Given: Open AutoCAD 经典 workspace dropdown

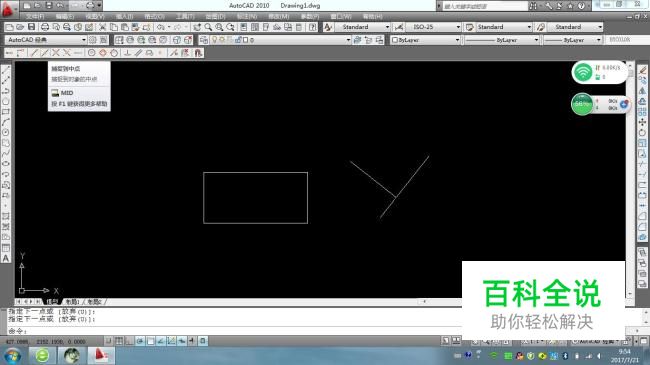Looking at the screenshot, I should 46,40.
